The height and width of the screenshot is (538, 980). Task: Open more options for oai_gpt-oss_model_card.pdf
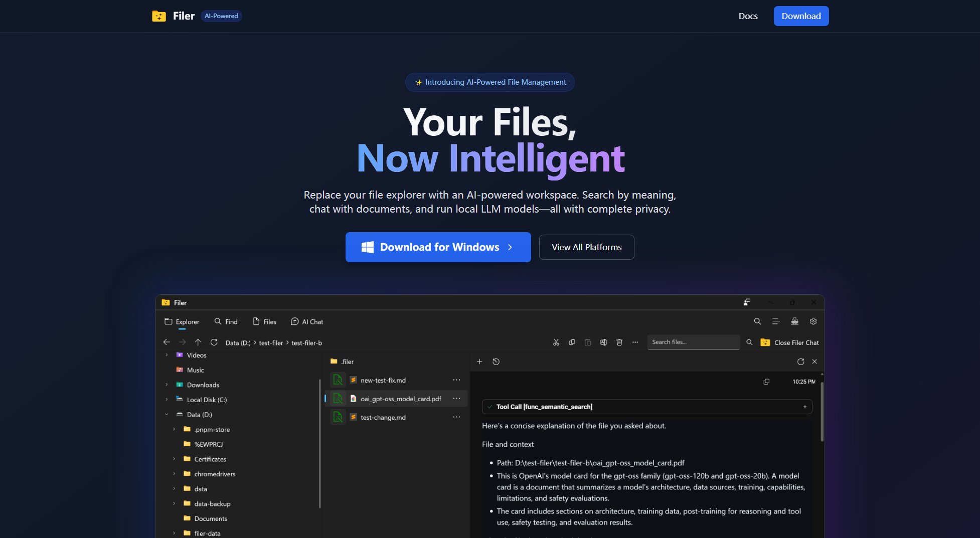(456, 399)
